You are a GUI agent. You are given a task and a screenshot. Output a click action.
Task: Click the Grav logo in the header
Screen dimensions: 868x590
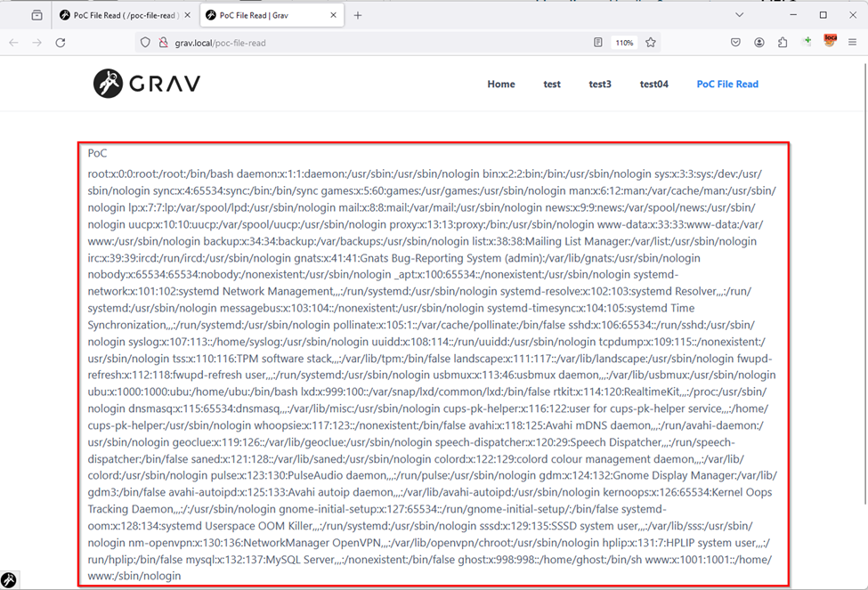click(147, 84)
